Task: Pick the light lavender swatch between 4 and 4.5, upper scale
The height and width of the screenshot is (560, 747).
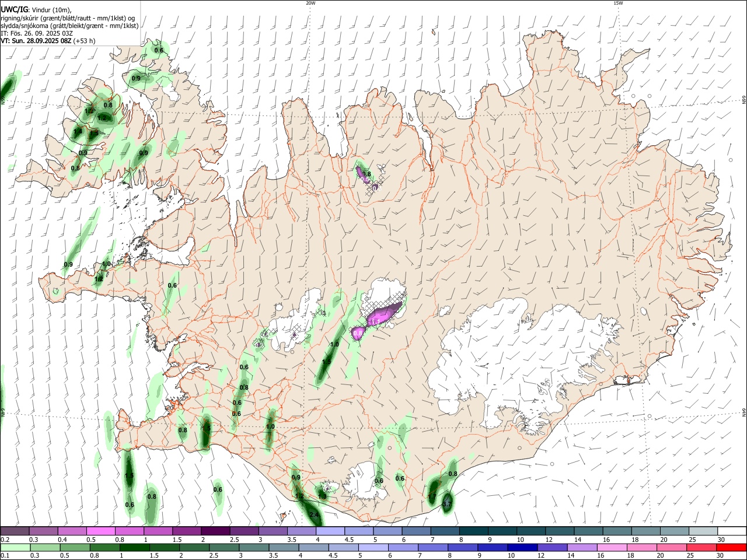Action: click(x=330, y=531)
